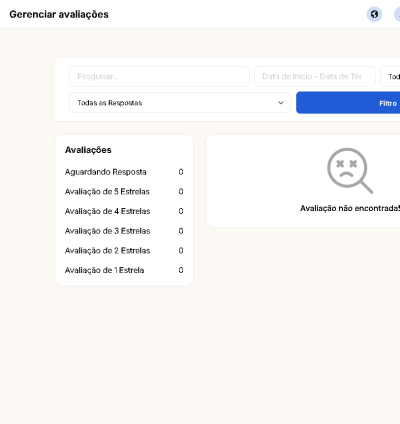Screen dimensions: 400x424
Task: Click the globe language icon
Action: [x=374, y=14]
